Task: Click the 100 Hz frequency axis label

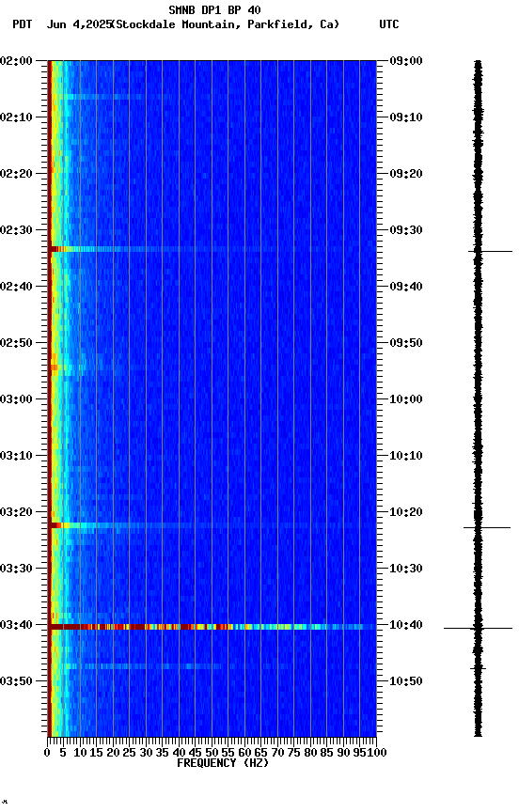Action: (x=376, y=753)
